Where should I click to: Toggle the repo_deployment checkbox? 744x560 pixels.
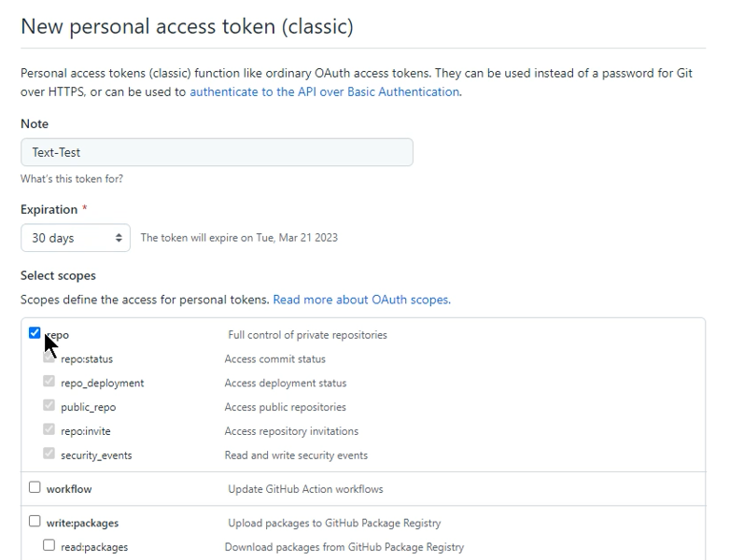click(x=49, y=381)
